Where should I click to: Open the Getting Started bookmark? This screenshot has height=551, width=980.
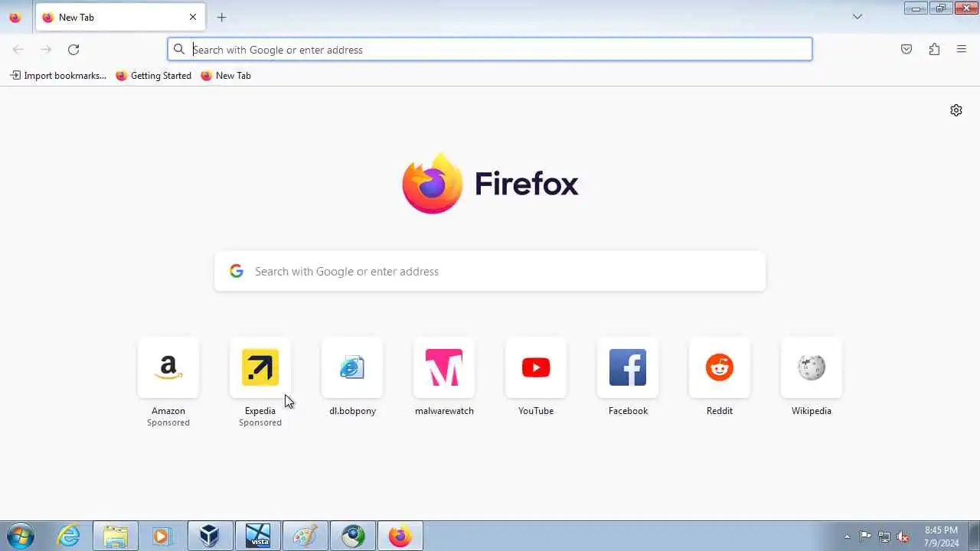(154, 76)
